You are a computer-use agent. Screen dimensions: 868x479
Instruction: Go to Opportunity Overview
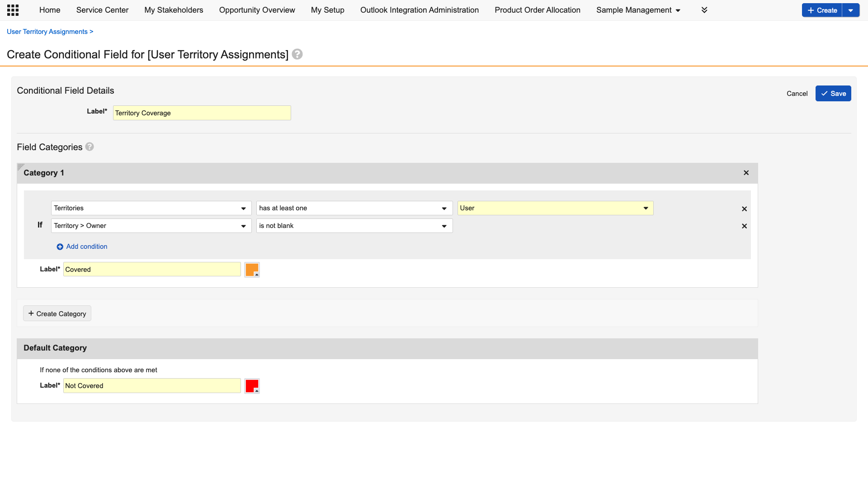(x=257, y=9)
